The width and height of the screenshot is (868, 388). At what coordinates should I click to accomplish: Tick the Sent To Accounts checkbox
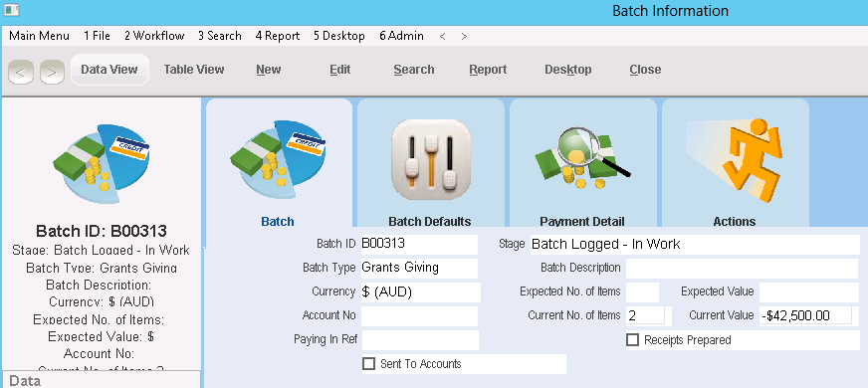click(368, 364)
